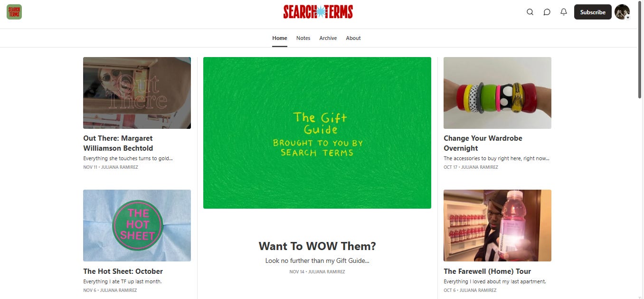This screenshot has width=644, height=299.
Task: Open the notifications bell icon
Action: (x=564, y=12)
